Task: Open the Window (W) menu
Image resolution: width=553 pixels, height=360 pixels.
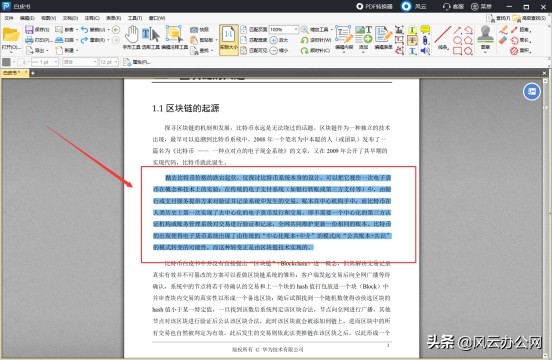Action: pos(157,18)
